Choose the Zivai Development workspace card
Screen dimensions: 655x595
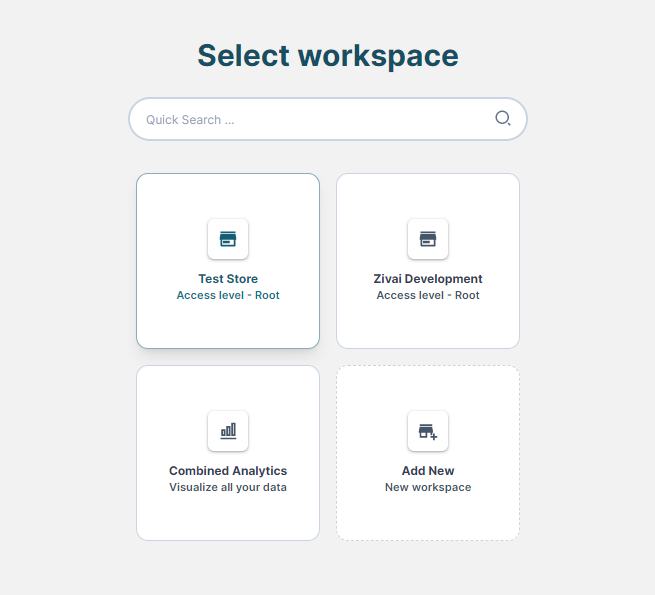[x=428, y=200]
